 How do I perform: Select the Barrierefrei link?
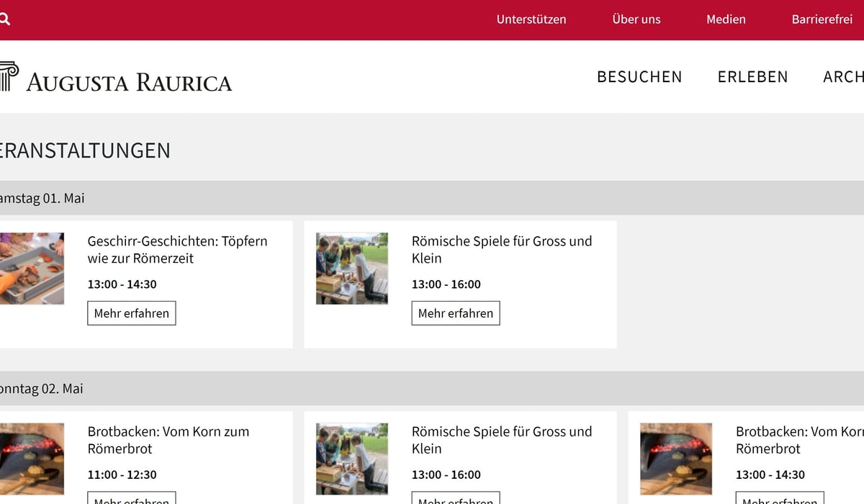point(822,19)
